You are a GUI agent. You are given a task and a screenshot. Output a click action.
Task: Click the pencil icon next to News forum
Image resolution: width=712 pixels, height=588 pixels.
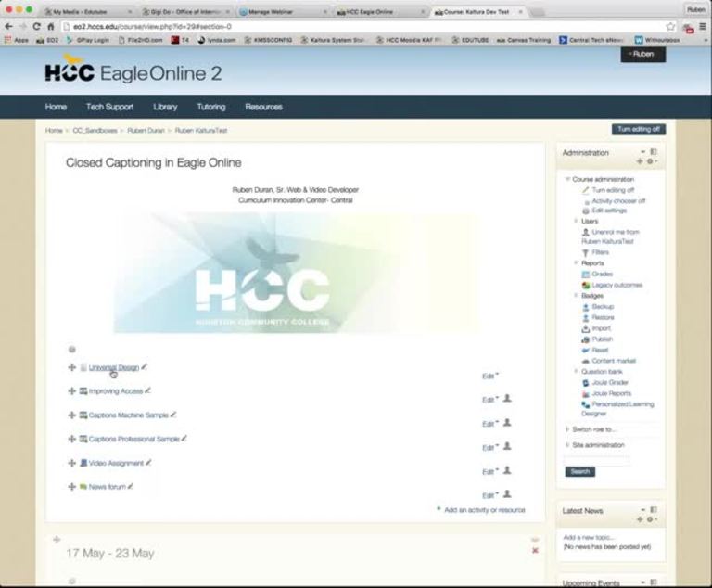[x=131, y=486]
